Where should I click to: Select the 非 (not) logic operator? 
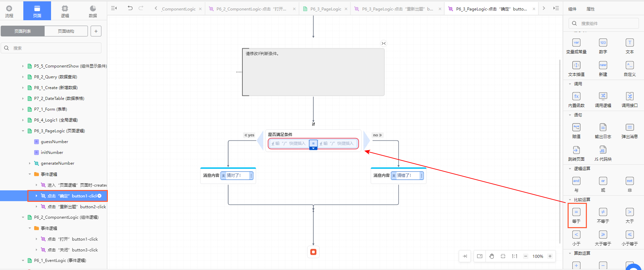pyautogui.click(x=629, y=185)
